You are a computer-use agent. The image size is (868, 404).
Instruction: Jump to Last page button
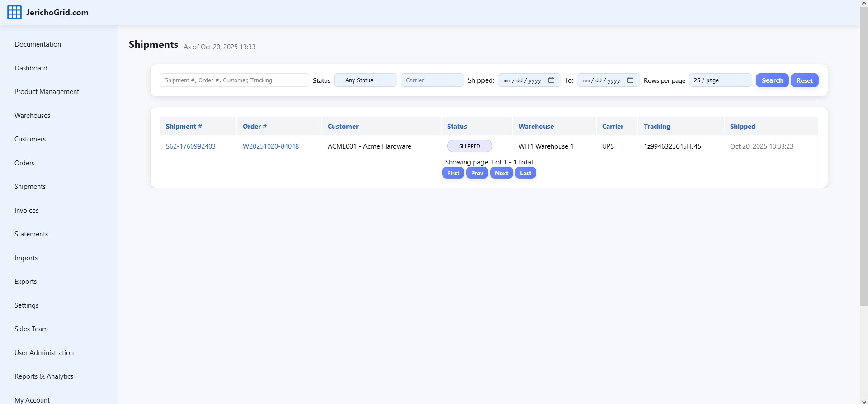(x=525, y=173)
